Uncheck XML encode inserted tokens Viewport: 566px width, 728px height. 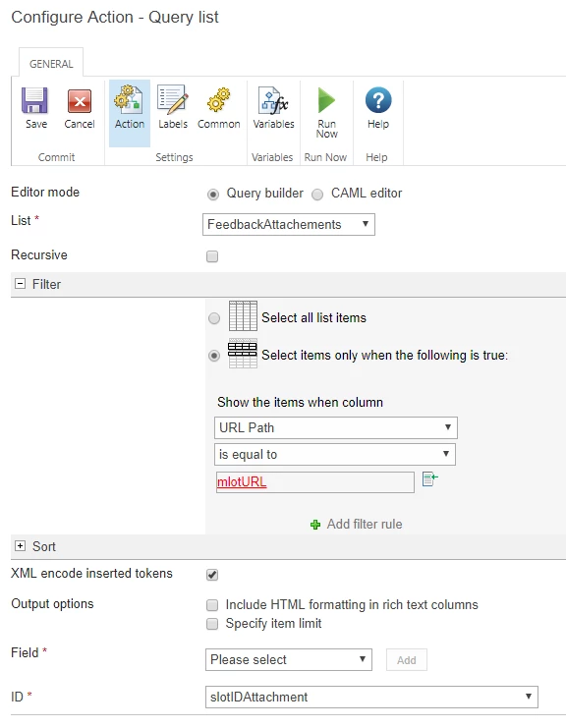coord(212,575)
